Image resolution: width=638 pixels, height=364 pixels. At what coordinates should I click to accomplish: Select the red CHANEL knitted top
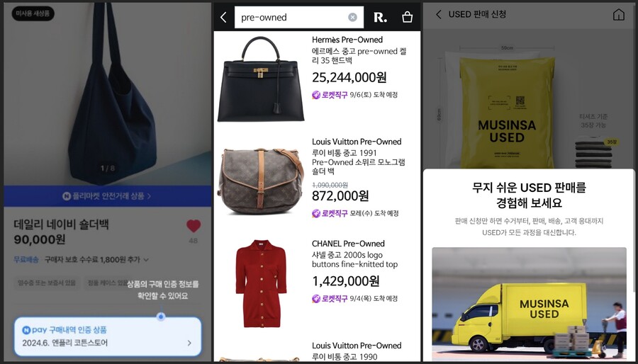(261, 283)
